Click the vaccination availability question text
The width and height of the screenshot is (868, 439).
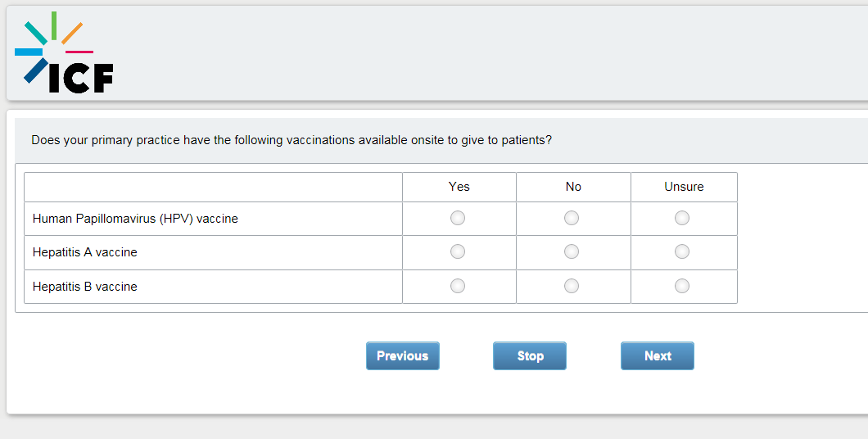click(x=292, y=140)
